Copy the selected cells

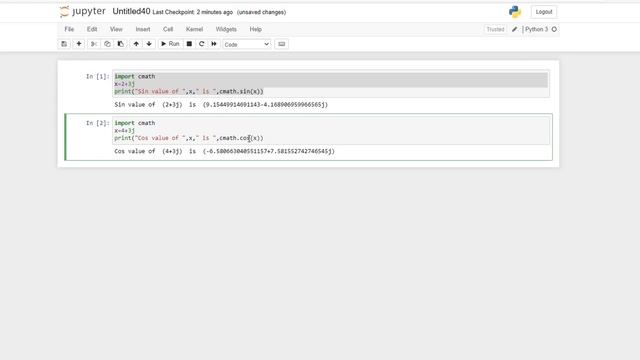(107, 44)
